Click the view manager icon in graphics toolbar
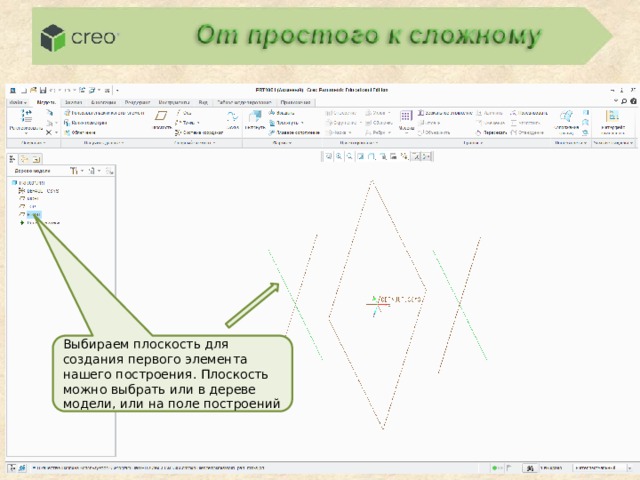The image size is (640, 480). point(393,156)
